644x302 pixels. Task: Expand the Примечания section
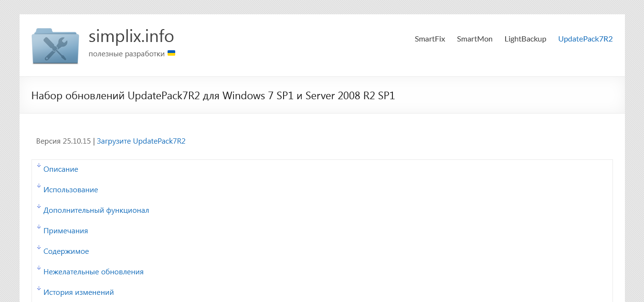pyautogui.click(x=66, y=231)
